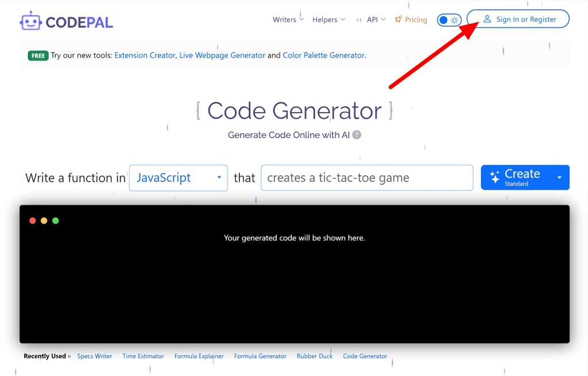Click the green dot in code window
This screenshot has width=588, height=376.
click(x=56, y=221)
